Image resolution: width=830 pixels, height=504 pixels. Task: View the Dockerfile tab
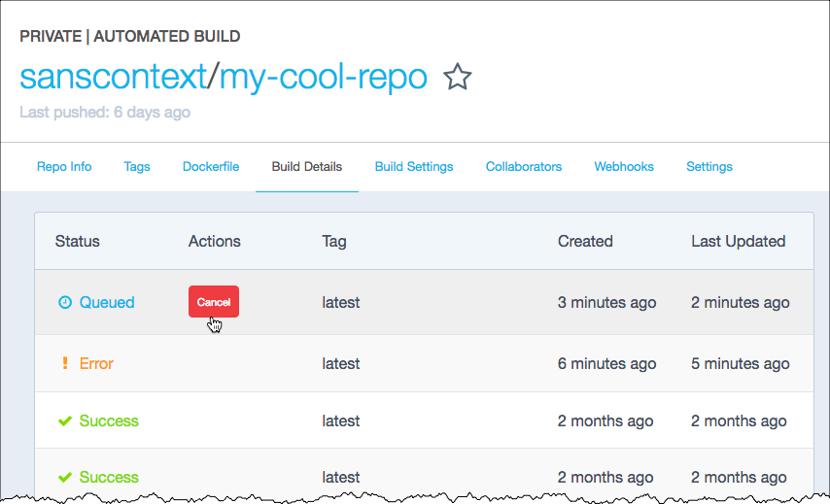pos(211,167)
